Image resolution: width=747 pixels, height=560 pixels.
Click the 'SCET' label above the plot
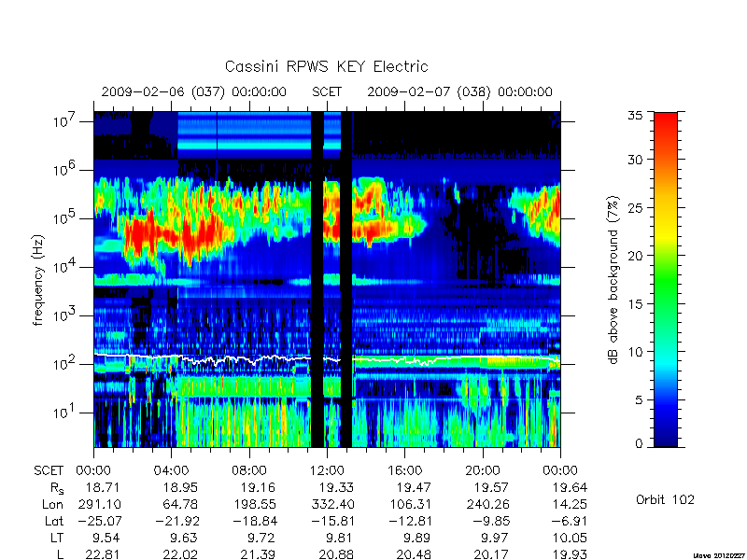coord(327,91)
